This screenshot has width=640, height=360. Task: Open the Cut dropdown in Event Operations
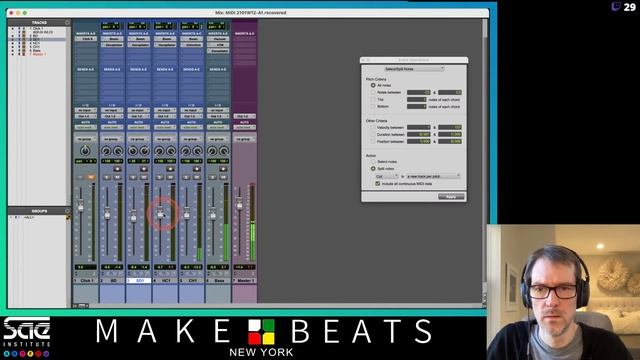click(x=387, y=176)
